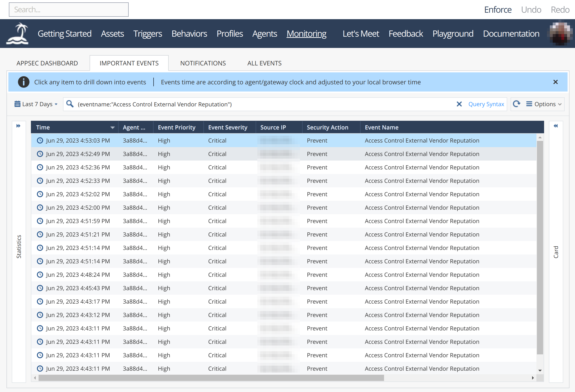Viewport: 575px width, 392px height.
Task: Switch to the ALL EVENTS tab
Action: 264,63
